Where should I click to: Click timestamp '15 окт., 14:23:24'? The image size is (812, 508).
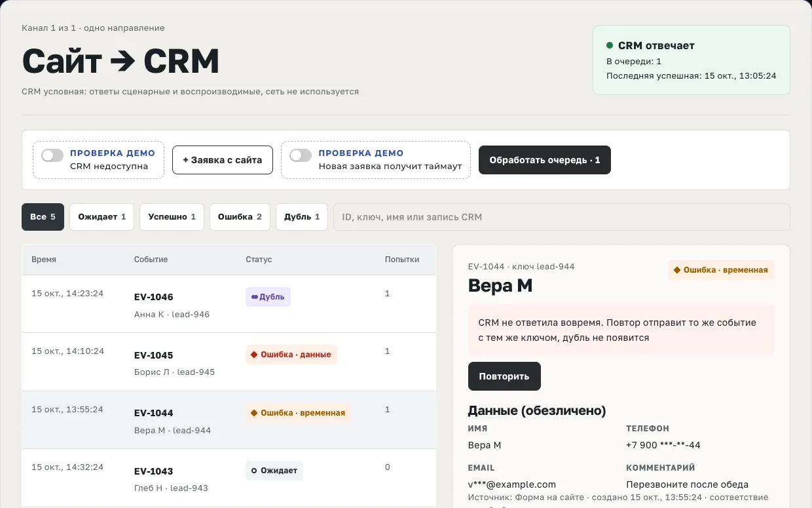click(x=67, y=294)
